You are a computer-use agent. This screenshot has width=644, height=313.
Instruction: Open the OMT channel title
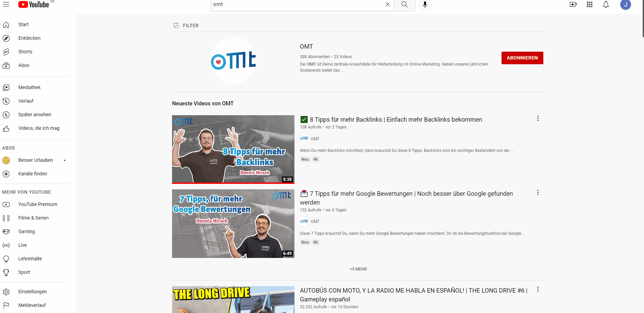point(306,47)
